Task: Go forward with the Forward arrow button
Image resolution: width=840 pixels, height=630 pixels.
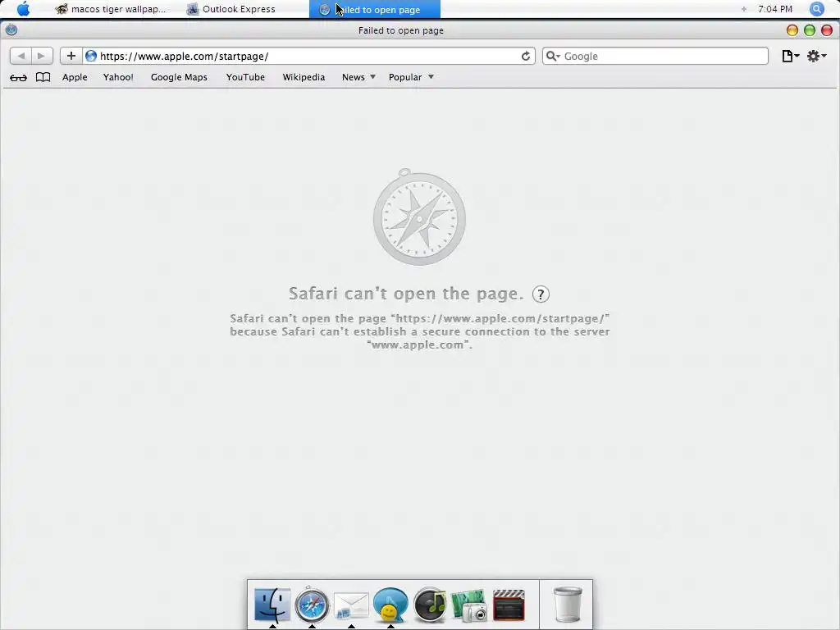Action: pos(42,56)
